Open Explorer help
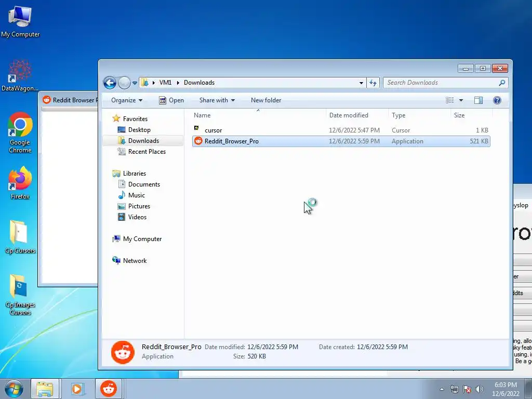 497,100
